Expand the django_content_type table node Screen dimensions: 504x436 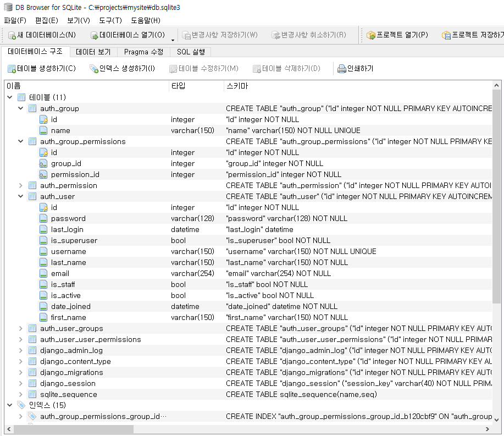(20, 361)
